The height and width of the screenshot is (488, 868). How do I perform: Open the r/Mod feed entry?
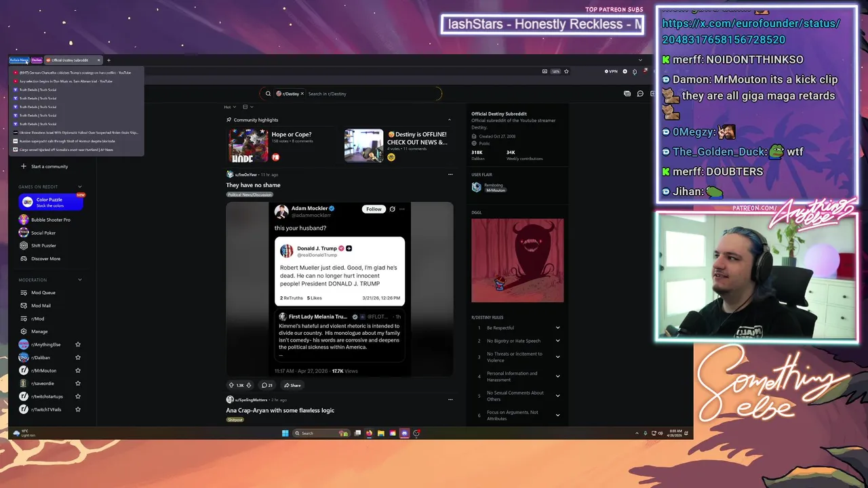coord(37,319)
